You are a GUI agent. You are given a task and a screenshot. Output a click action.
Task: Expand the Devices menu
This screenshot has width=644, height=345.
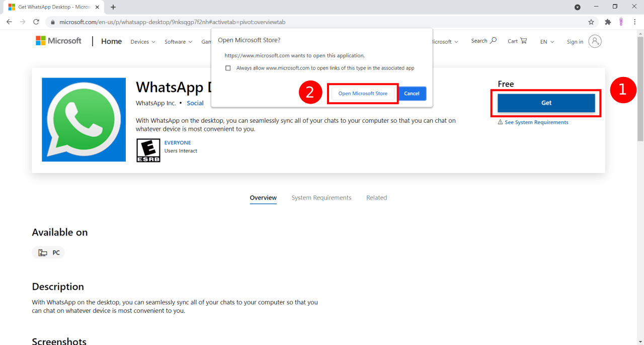pos(143,42)
